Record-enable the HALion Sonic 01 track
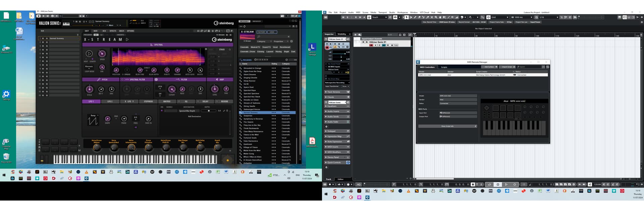The image size is (644, 201). [x=371, y=45]
